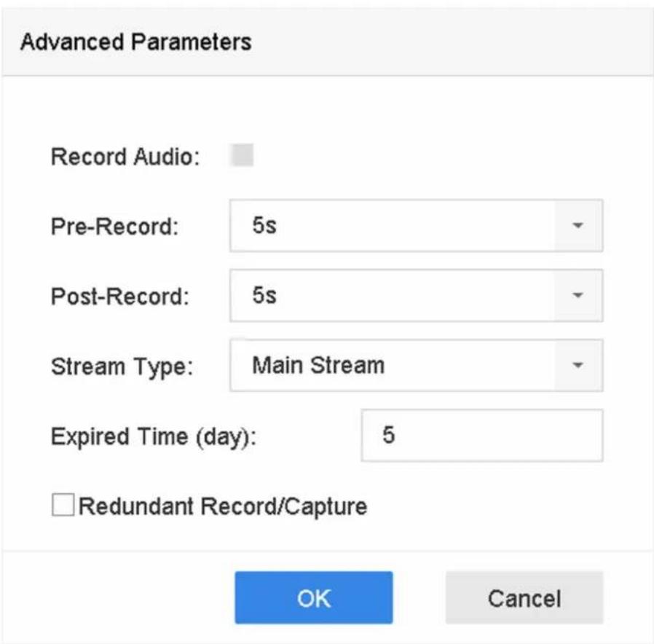This screenshot has height=644, width=654.
Task: Open the Pre-Record dropdown
Action: (416, 226)
